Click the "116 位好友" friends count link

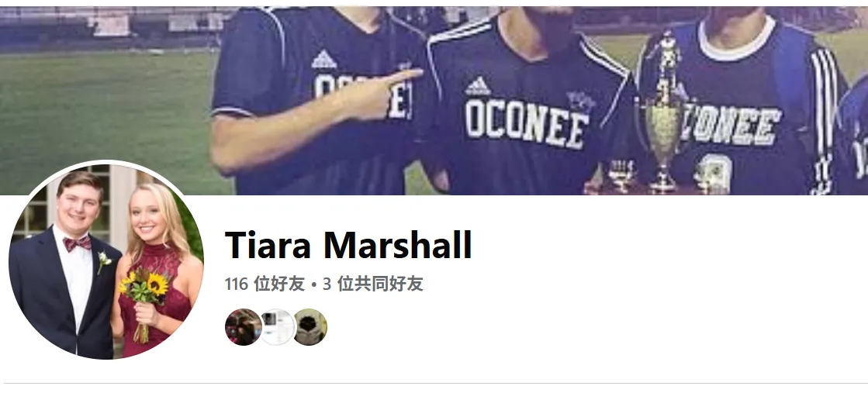click(265, 284)
